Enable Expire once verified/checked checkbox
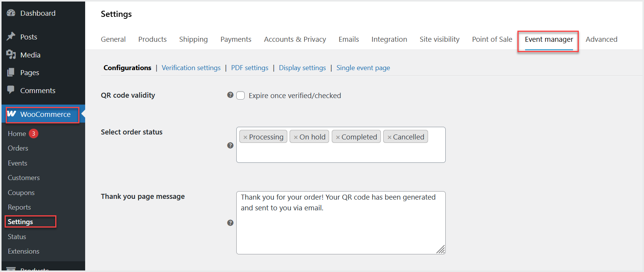 [240, 95]
